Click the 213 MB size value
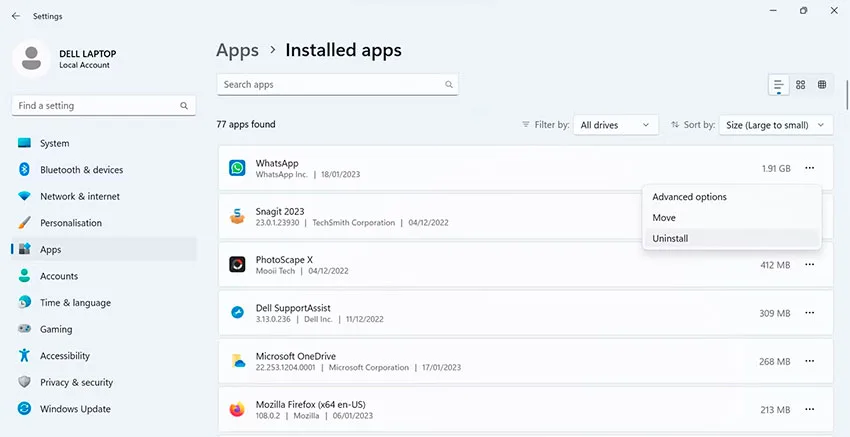The height and width of the screenshot is (437, 850). 775,410
